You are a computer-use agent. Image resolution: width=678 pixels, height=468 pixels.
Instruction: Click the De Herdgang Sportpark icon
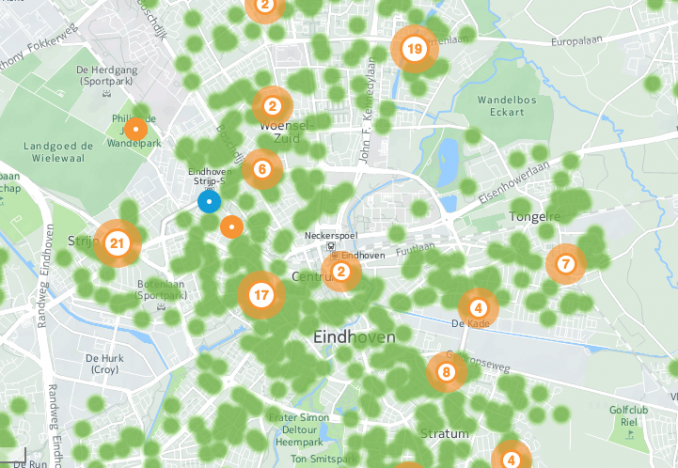(x=107, y=92)
